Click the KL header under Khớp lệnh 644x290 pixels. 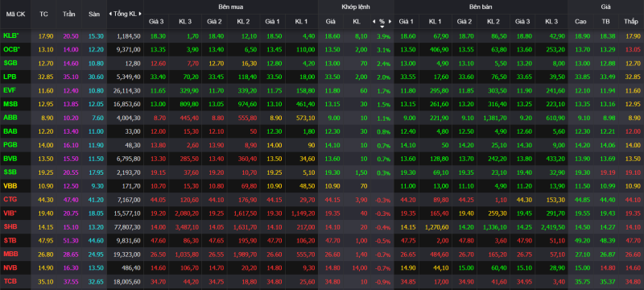[x=357, y=22]
